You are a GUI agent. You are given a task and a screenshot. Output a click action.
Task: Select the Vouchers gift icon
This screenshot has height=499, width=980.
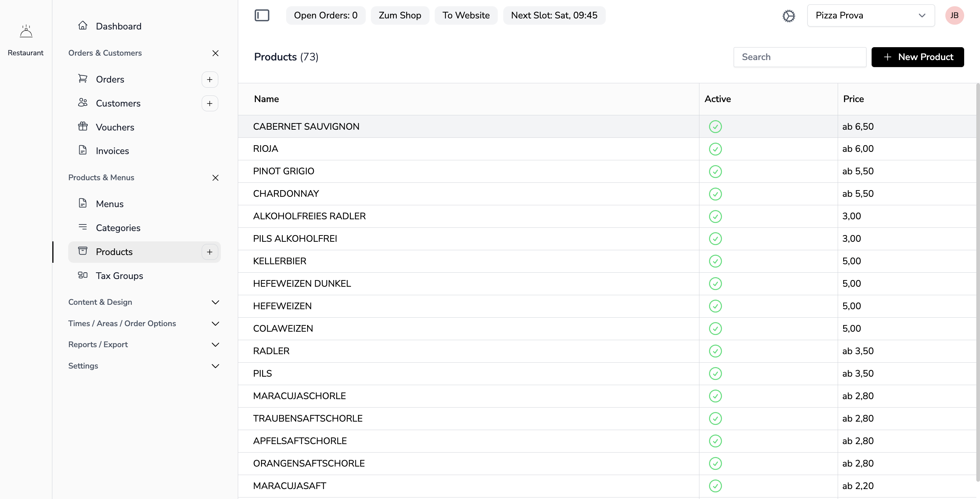click(x=83, y=127)
